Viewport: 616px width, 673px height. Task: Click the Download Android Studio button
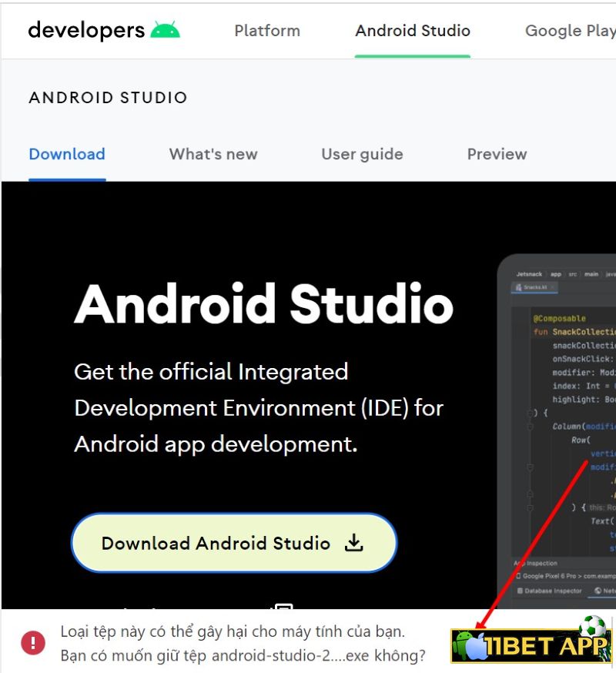[234, 543]
